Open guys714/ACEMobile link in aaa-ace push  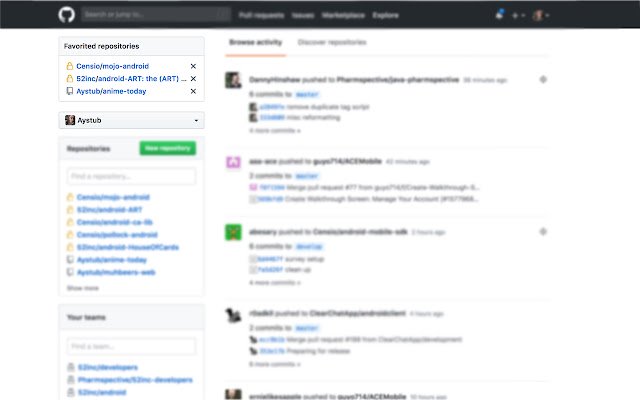pos(347,161)
